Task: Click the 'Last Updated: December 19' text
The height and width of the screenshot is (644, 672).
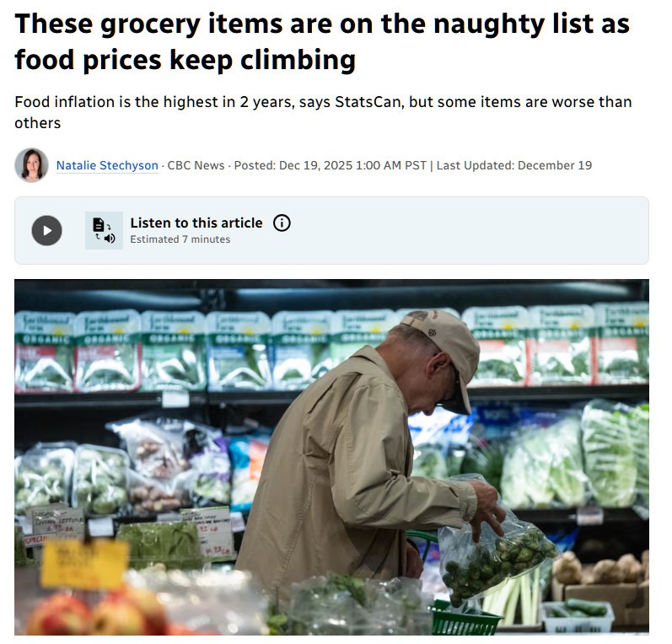Action: 513,165
